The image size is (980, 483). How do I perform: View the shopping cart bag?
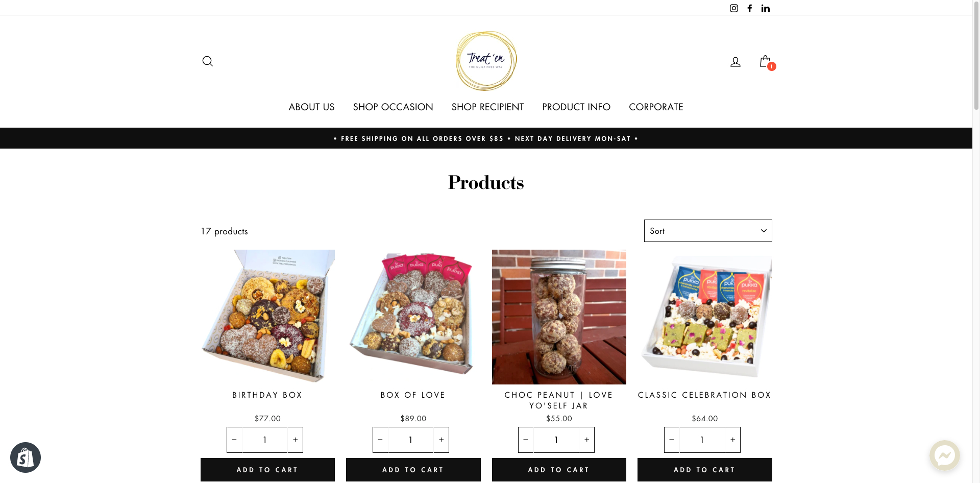(766, 62)
